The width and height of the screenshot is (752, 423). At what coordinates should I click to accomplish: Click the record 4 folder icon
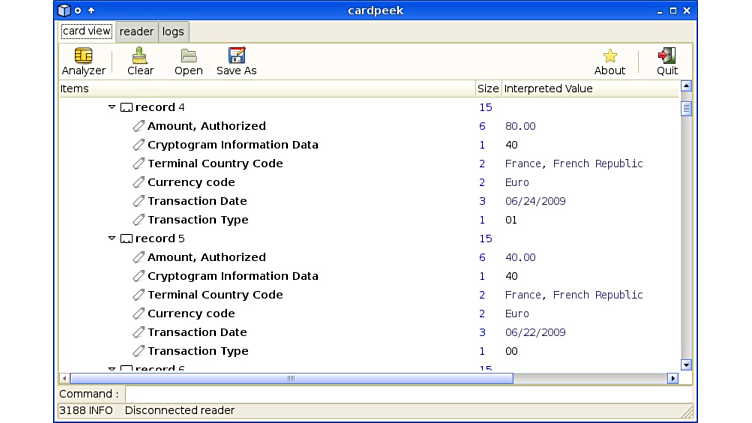click(126, 108)
